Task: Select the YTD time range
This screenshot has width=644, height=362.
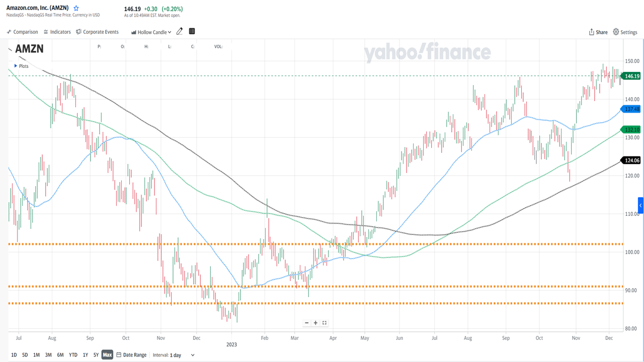Action: click(73, 355)
